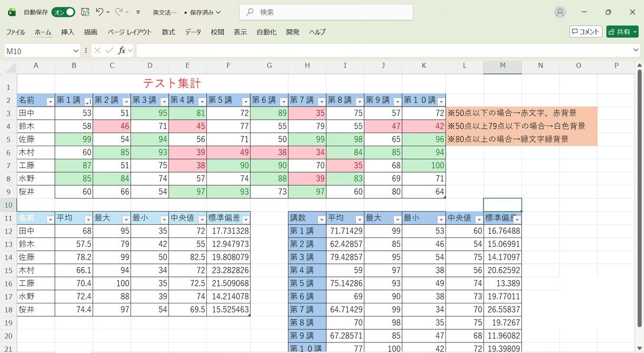
Task: Open the ヘルプ tab
Action: coord(317,32)
